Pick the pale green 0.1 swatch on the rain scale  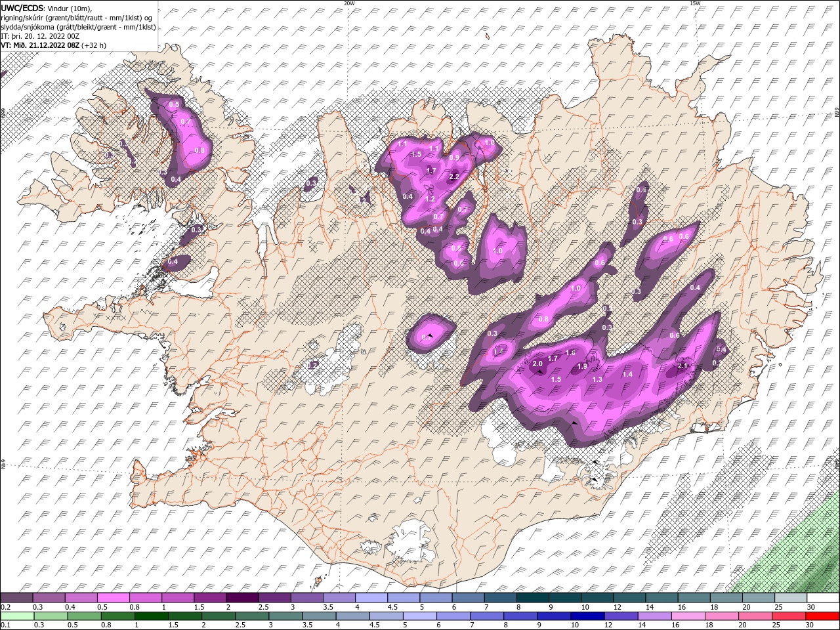[x=16, y=616]
